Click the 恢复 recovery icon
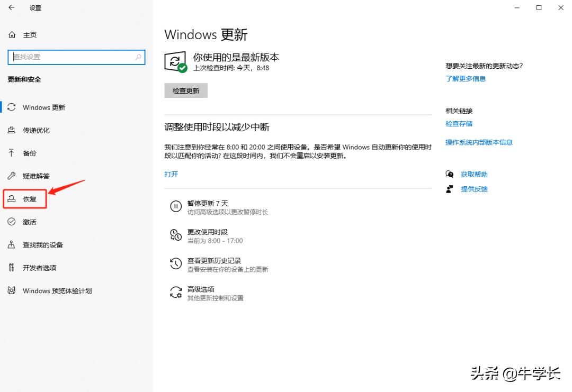This screenshot has width=572, height=392. coord(12,199)
